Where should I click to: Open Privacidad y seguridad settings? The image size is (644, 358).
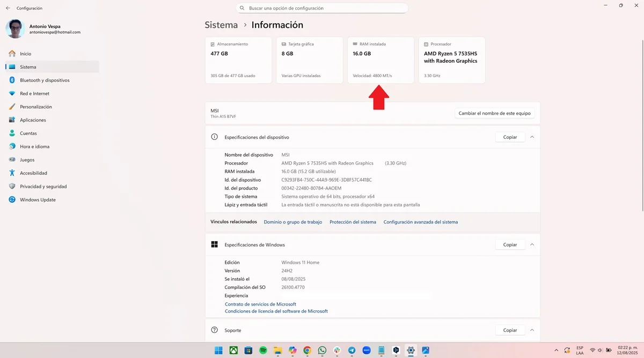point(52,187)
